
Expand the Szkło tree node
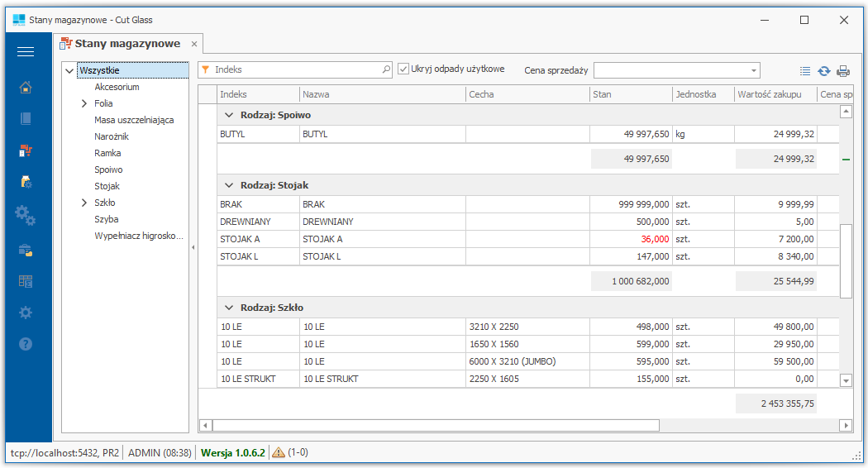tap(84, 203)
